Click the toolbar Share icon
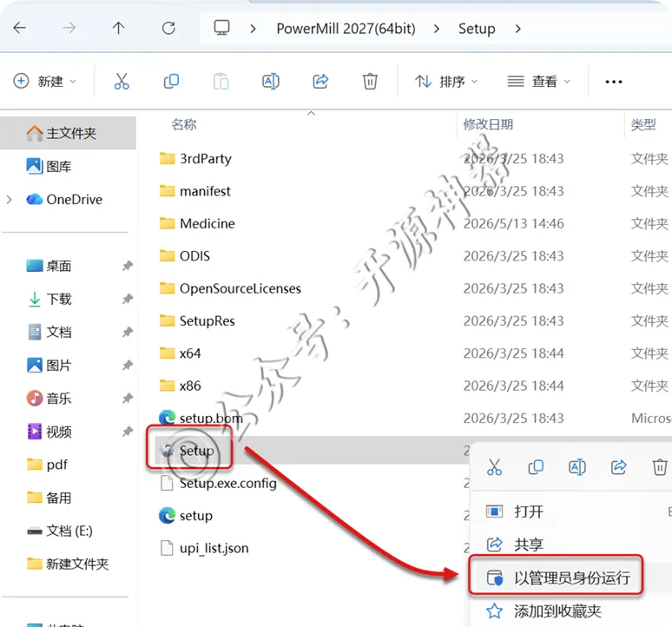 pyautogui.click(x=320, y=81)
